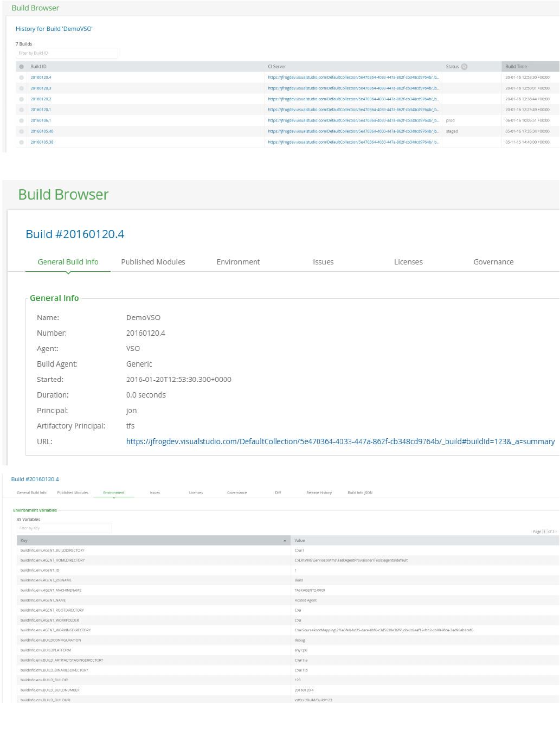Image resolution: width=560 pixels, height=755 pixels.
Task: Select the build 20160120.4 row checkbox
Action: (22, 78)
